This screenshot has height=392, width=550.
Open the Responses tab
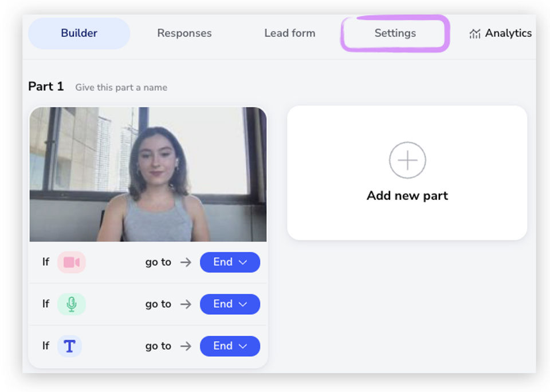[184, 33]
